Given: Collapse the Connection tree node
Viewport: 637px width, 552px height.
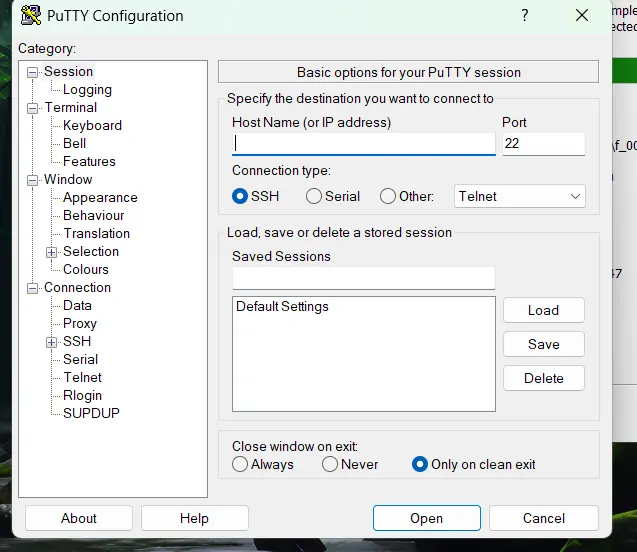Looking at the screenshot, I should 32,288.
